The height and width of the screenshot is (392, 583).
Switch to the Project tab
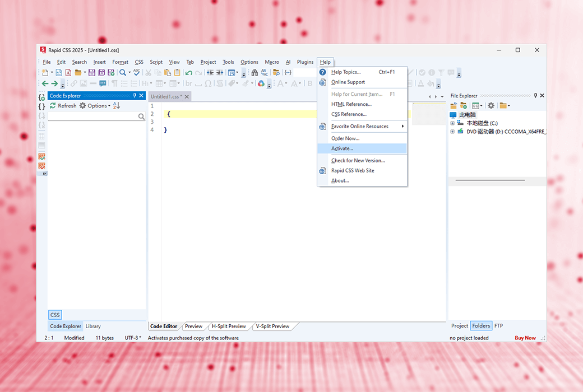point(460,326)
